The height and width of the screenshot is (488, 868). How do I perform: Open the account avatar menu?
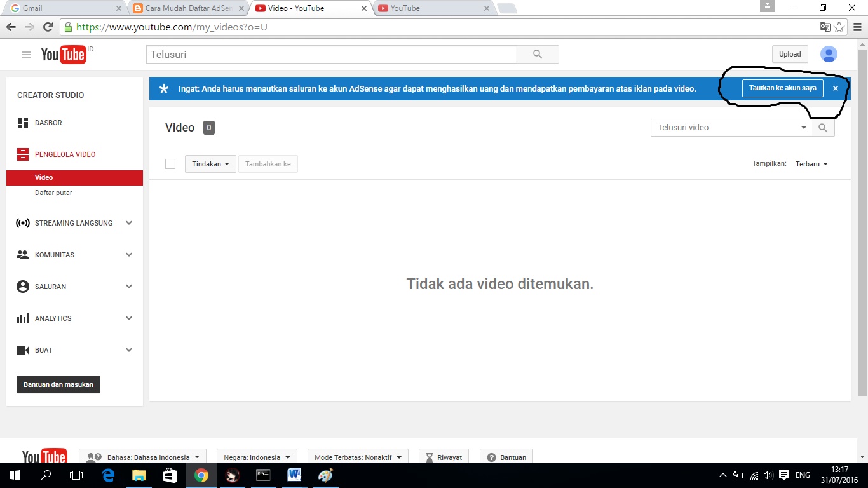pos(829,55)
